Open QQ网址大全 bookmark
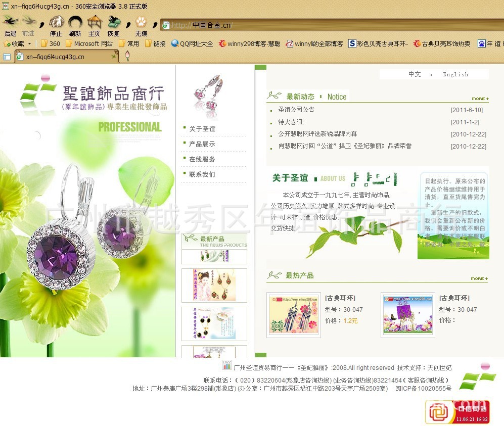This screenshot has width=504, height=426. 192,44
